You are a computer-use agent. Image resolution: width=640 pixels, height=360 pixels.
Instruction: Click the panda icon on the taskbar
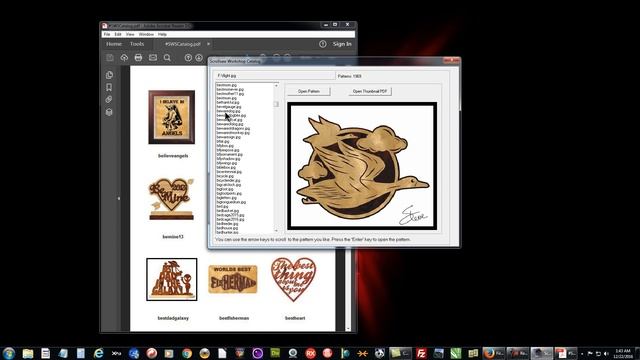(x=380, y=353)
